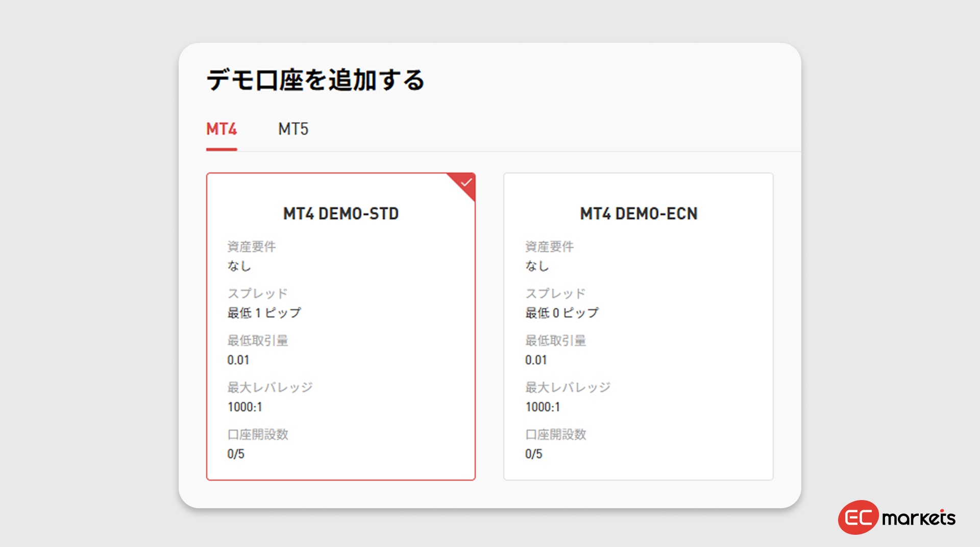This screenshot has width=980, height=547.
Task: Click 最大レバレッジ label in DEMO-STD card
Action: click(x=270, y=388)
